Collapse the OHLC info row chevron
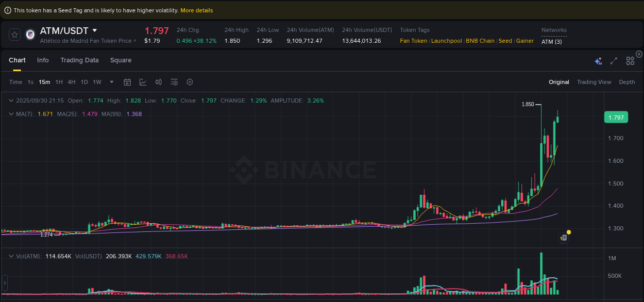 coord(11,100)
